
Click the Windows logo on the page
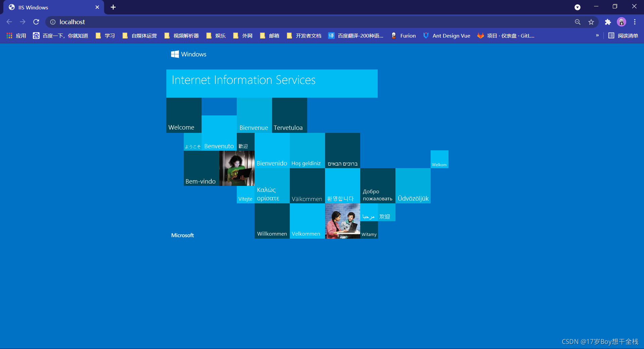click(x=189, y=54)
